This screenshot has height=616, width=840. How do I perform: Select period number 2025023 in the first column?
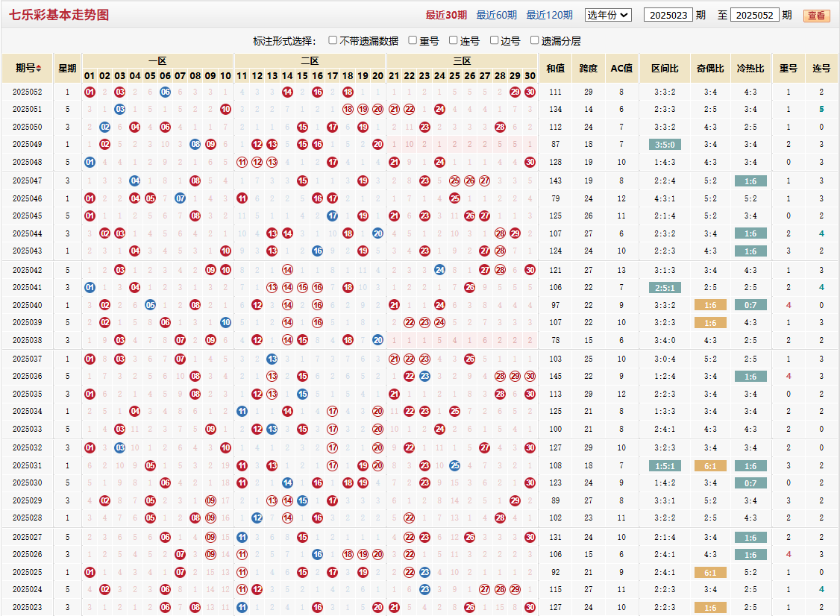coord(28,608)
